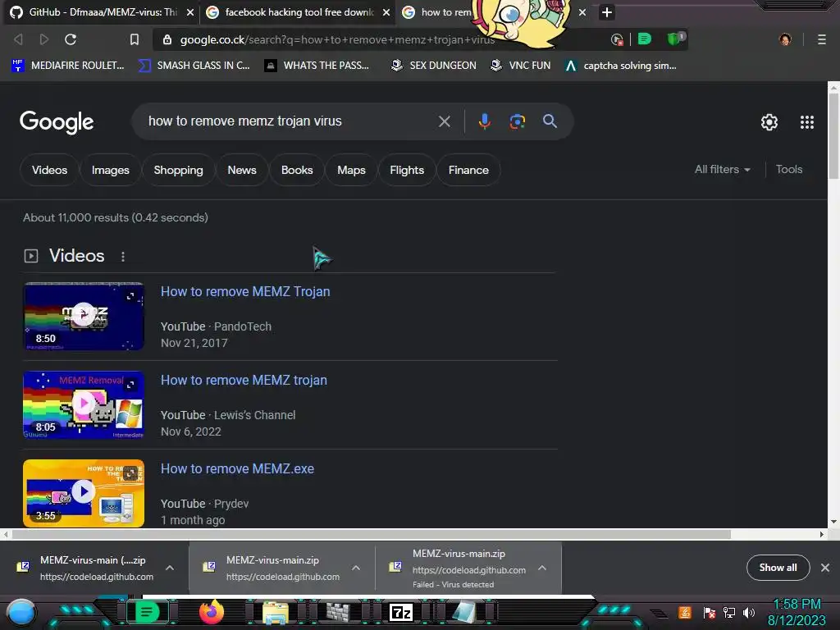Open search Tools
Screen dimensions: 840x630
[x=789, y=169]
